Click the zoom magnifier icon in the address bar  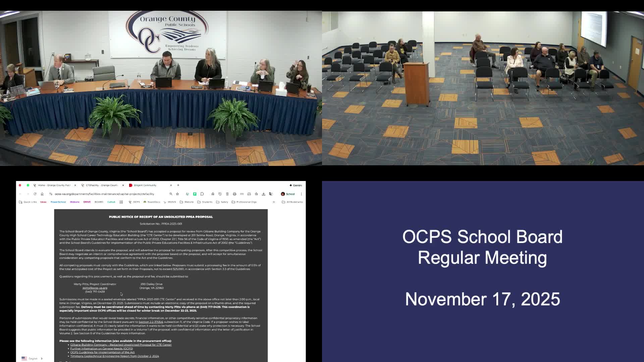[x=171, y=194]
